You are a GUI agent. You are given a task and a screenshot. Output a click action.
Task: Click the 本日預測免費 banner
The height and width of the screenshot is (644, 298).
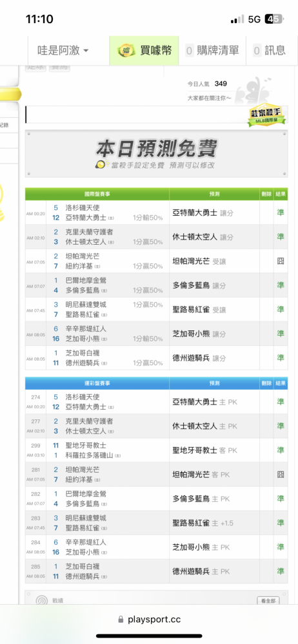tap(156, 154)
